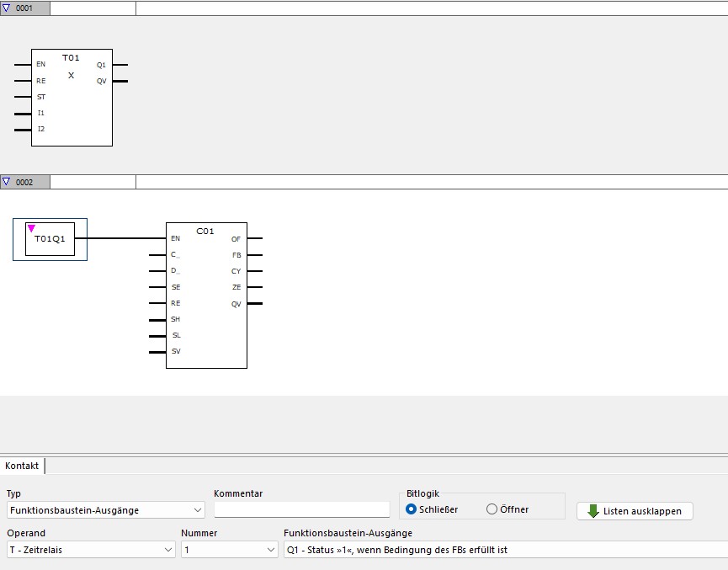Collapse network 0002 with the triangle
The image size is (728, 570).
[x=7, y=182]
